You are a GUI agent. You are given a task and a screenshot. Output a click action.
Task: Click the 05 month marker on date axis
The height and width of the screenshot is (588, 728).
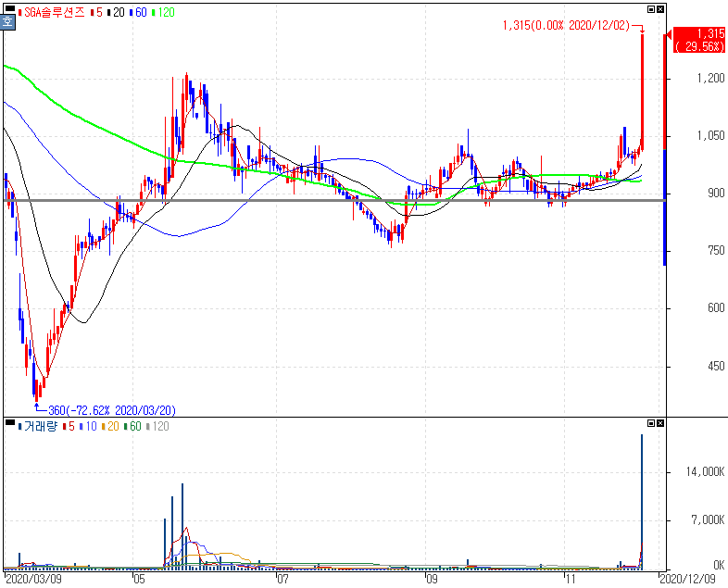[x=139, y=579]
